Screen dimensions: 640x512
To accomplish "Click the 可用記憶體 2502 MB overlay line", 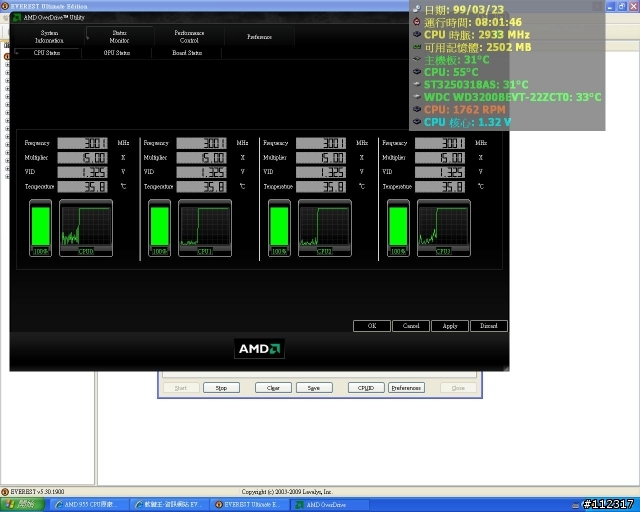I will pos(478,47).
